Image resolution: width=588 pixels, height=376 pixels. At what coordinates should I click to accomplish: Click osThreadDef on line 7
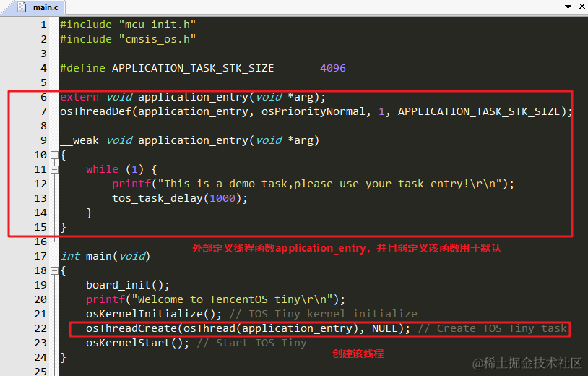coord(95,111)
